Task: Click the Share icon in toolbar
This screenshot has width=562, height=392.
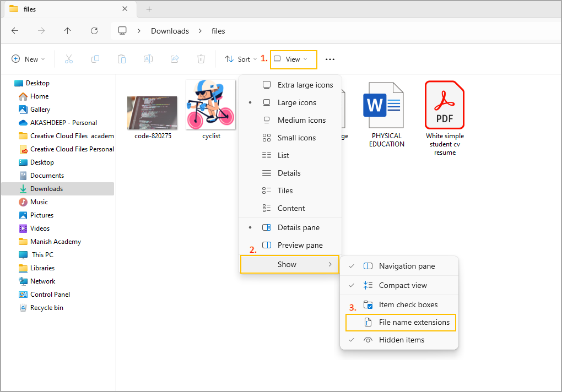Action: point(175,59)
